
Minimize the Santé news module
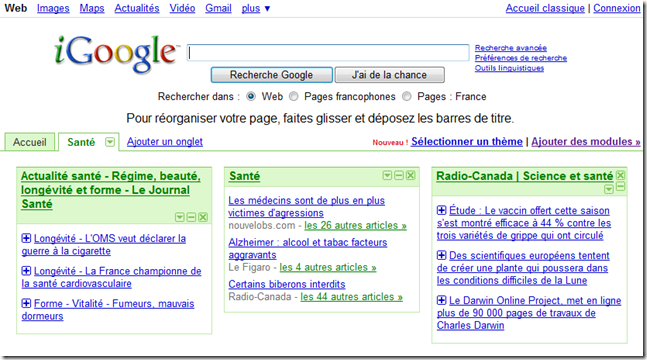(x=399, y=175)
